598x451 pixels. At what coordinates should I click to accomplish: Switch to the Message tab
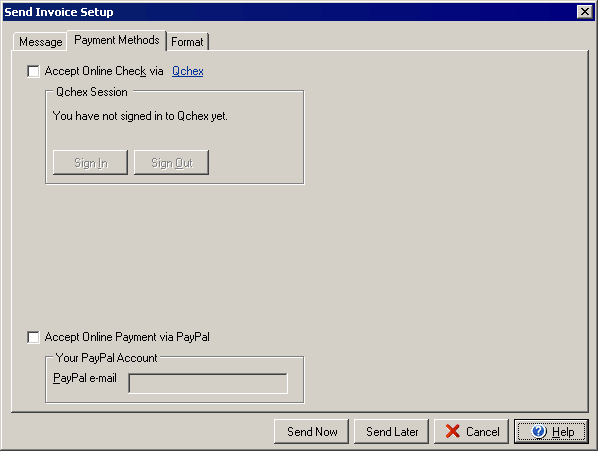coord(40,42)
